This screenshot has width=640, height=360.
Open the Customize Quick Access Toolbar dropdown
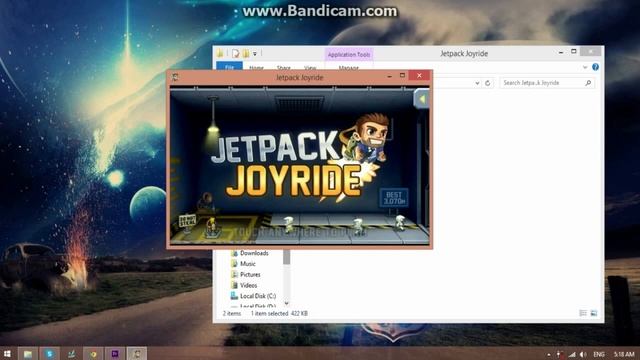click(x=255, y=54)
